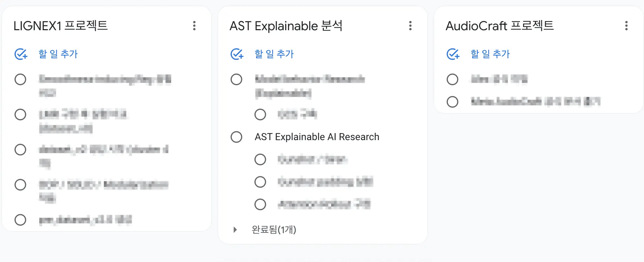
Task: Open the AudioCraft 프로젝트 list options menu
Action: click(x=626, y=26)
